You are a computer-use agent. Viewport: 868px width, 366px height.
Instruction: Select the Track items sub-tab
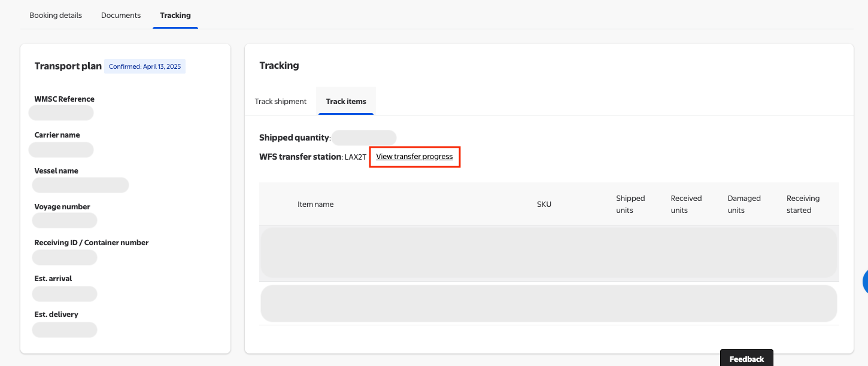point(346,101)
